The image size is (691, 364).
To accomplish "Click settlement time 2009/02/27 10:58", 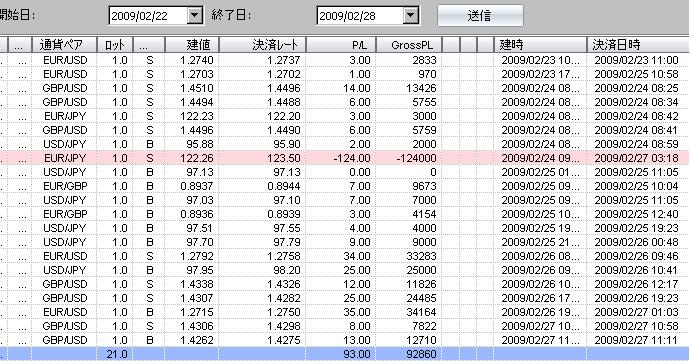I will coord(636,326).
